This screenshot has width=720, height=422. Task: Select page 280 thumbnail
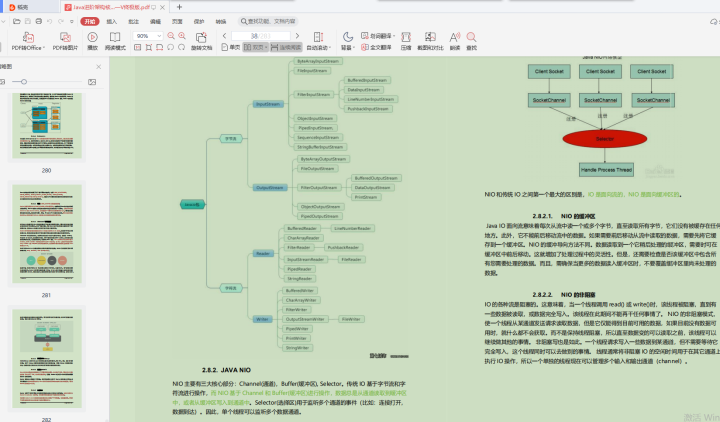47,126
